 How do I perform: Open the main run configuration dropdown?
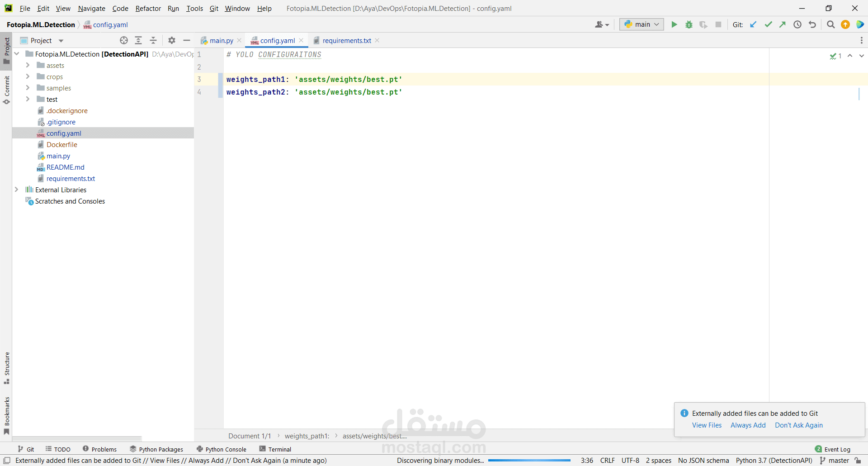pos(642,24)
